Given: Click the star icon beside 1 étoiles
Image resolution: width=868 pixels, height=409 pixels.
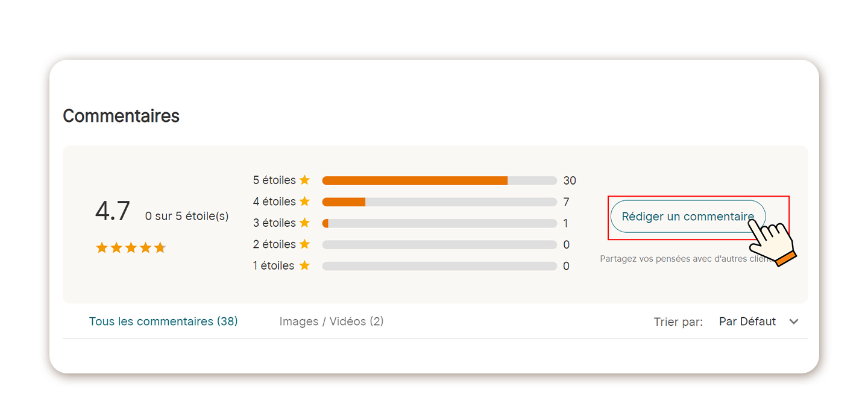Looking at the screenshot, I should tap(304, 265).
